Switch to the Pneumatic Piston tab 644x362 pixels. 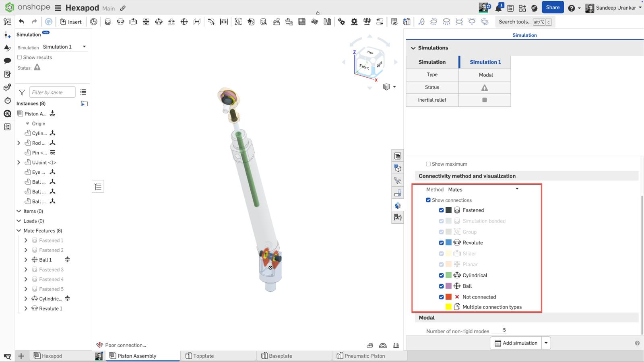click(x=361, y=356)
